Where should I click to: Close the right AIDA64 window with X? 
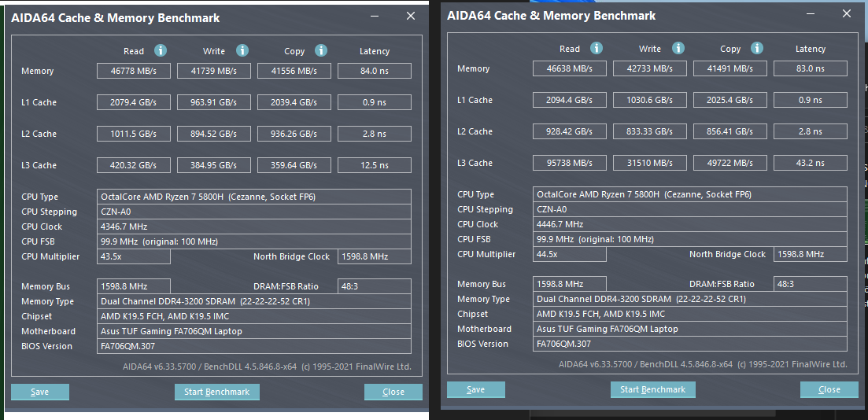pos(847,14)
